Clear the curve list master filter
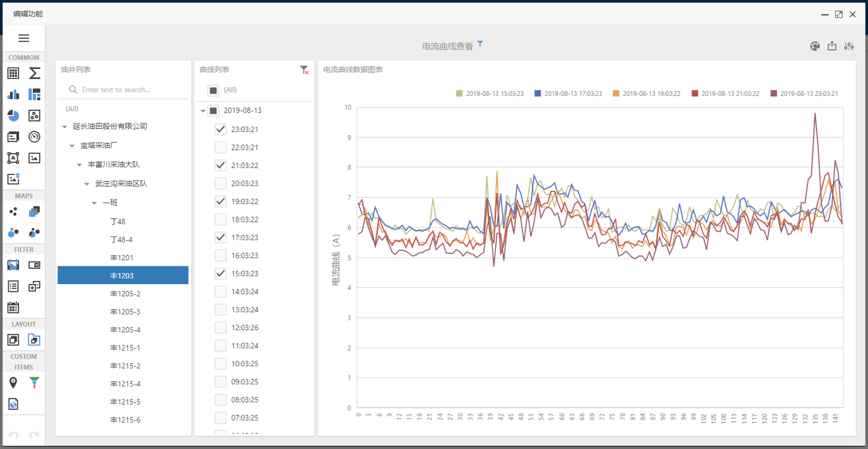Screen dimensions: 868x449 tap(305, 70)
